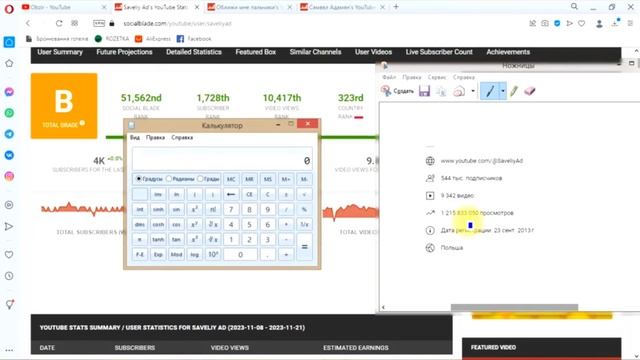Open pen options dropdown arrow in Snipping Tool
The width and height of the screenshot is (640, 360).
click(x=503, y=91)
